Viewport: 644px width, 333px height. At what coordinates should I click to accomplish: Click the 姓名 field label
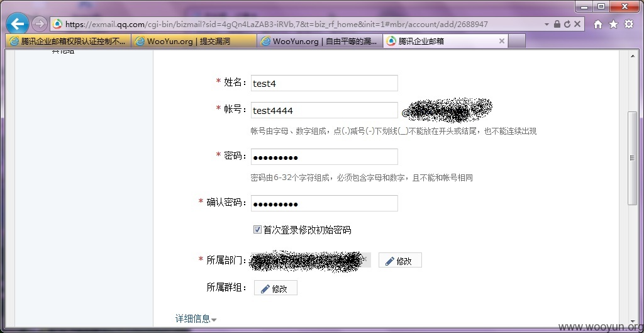235,82
